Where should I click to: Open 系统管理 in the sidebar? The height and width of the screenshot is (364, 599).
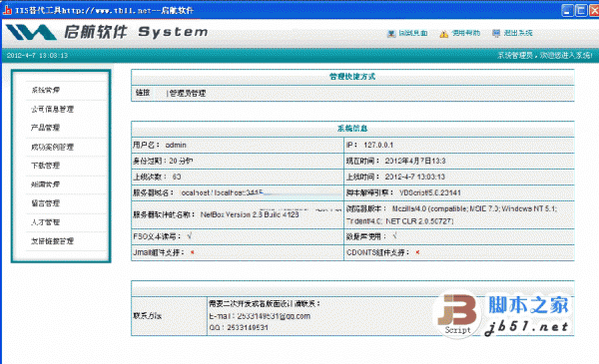45,90
